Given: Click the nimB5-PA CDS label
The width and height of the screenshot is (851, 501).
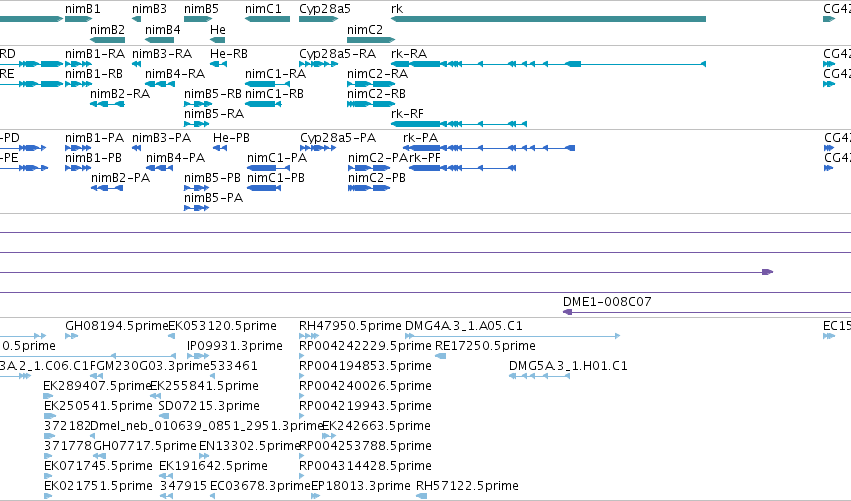Looking at the screenshot, I should tap(213, 198).
